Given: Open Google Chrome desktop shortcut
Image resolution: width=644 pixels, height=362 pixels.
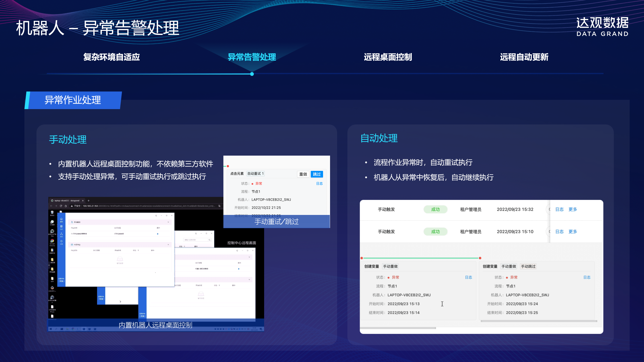Looking at the screenshot, I should [52, 241].
